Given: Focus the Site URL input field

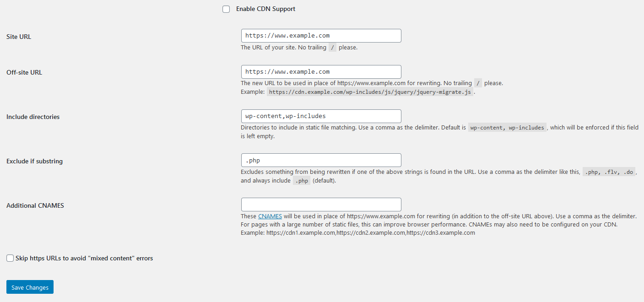Looking at the screenshot, I should click(321, 36).
